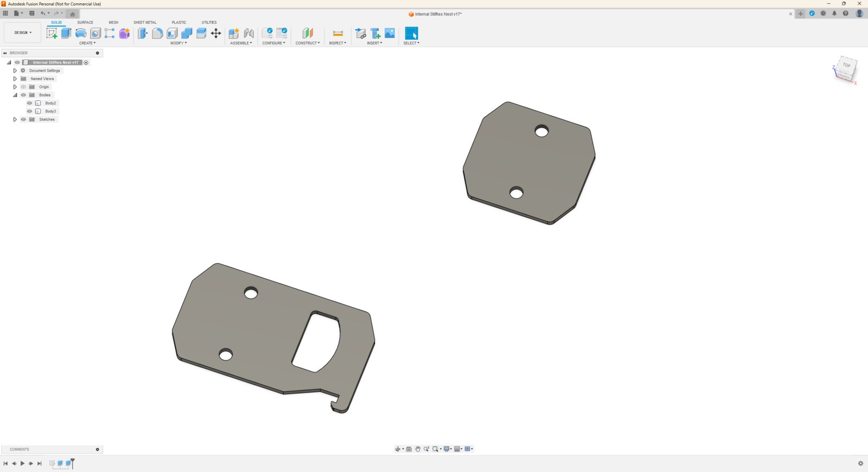
Task: Open the CONSTRUCT dropdown menu
Action: 308,43
